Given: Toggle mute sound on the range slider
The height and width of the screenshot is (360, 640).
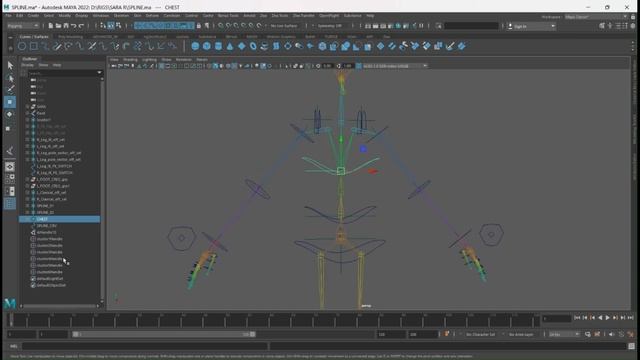Looking at the screenshot, I should 611,334.
